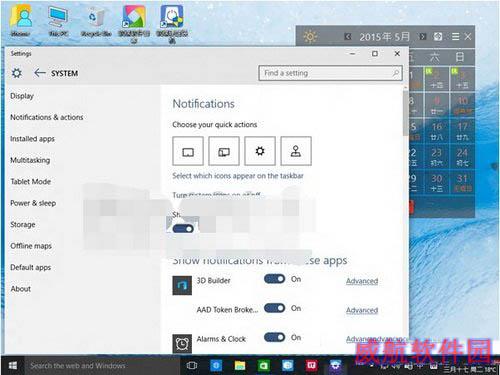Select the display connect quick action tile
The height and width of the screenshot is (375, 500).
(224, 151)
